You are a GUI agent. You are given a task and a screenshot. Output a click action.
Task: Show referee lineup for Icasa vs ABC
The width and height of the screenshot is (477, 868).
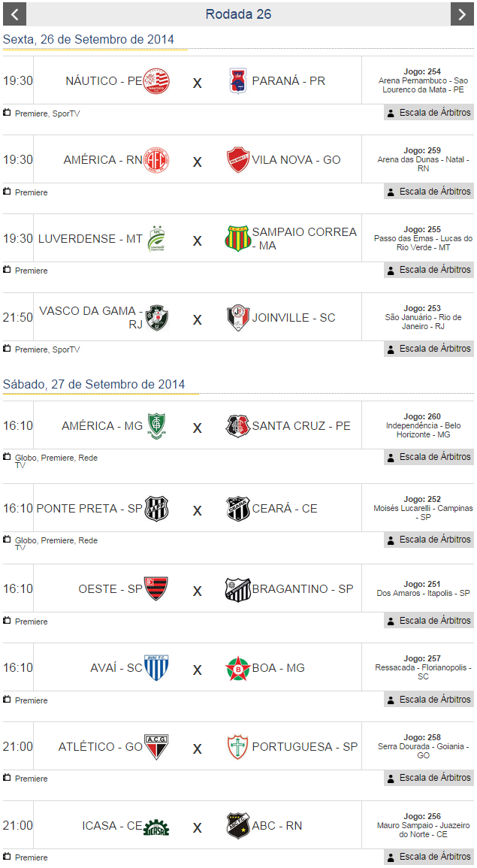coord(429,857)
